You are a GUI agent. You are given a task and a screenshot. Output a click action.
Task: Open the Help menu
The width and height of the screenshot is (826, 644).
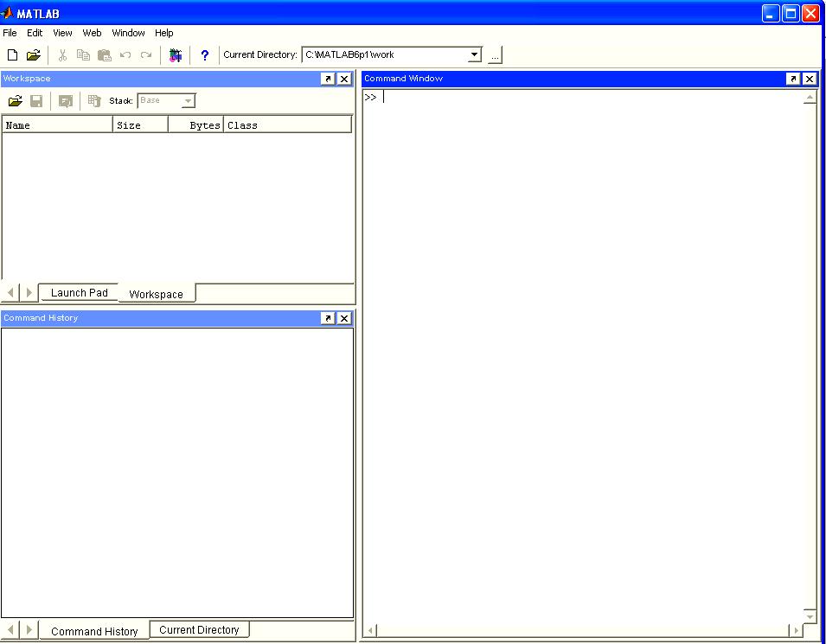(163, 33)
